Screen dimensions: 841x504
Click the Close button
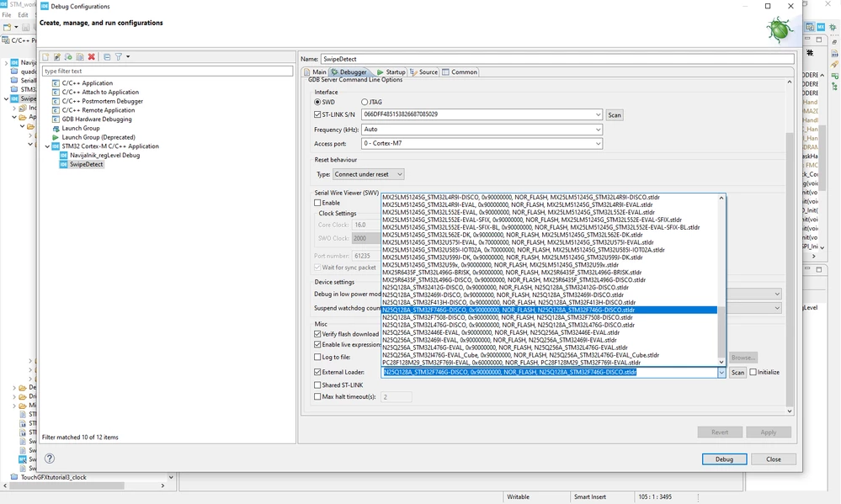[774, 459]
